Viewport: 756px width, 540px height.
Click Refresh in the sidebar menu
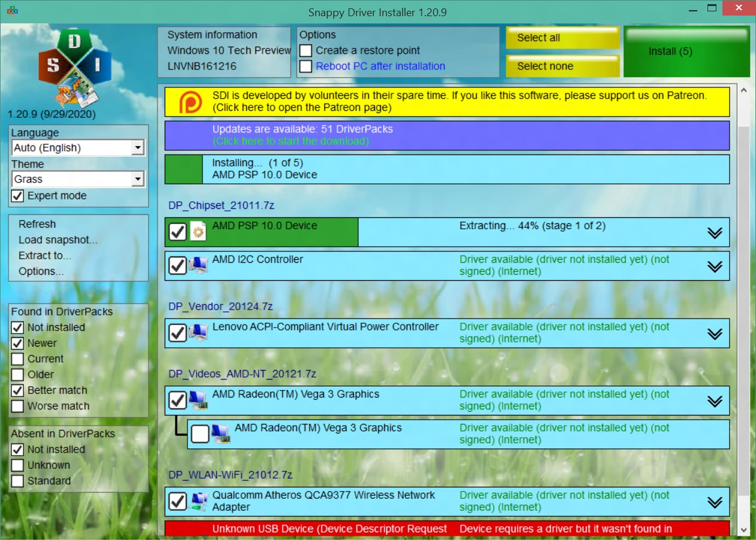point(37,224)
